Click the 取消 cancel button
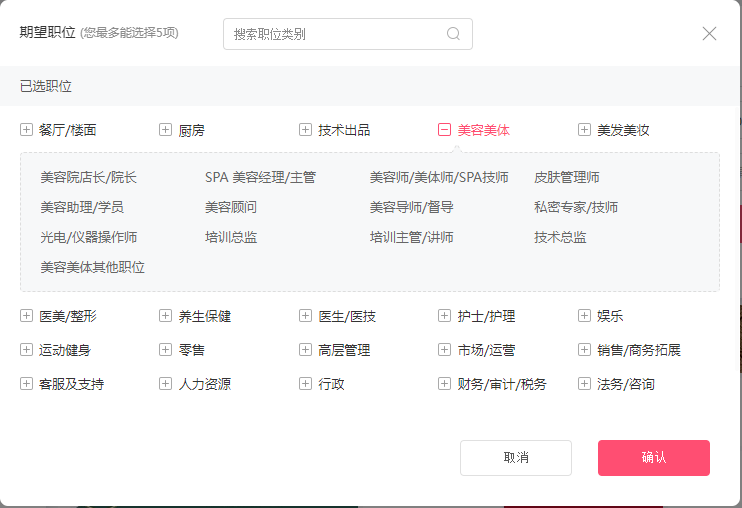This screenshot has height=508, width=742. 516,458
